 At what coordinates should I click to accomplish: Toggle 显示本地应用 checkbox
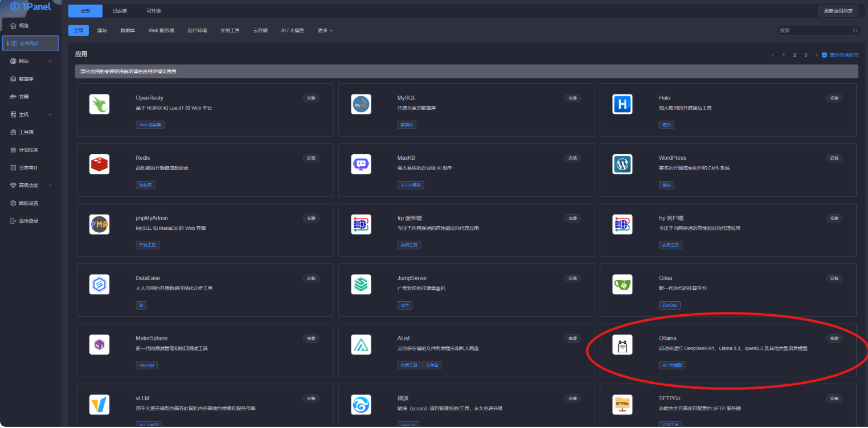[x=824, y=55]
